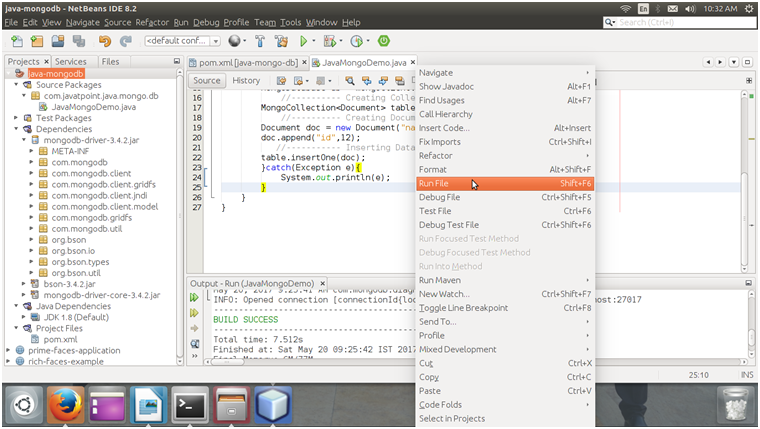Viewport: 760px width, 429px height.
Task: Click the Debug Project toolbar icon
Action: [330, 41]
